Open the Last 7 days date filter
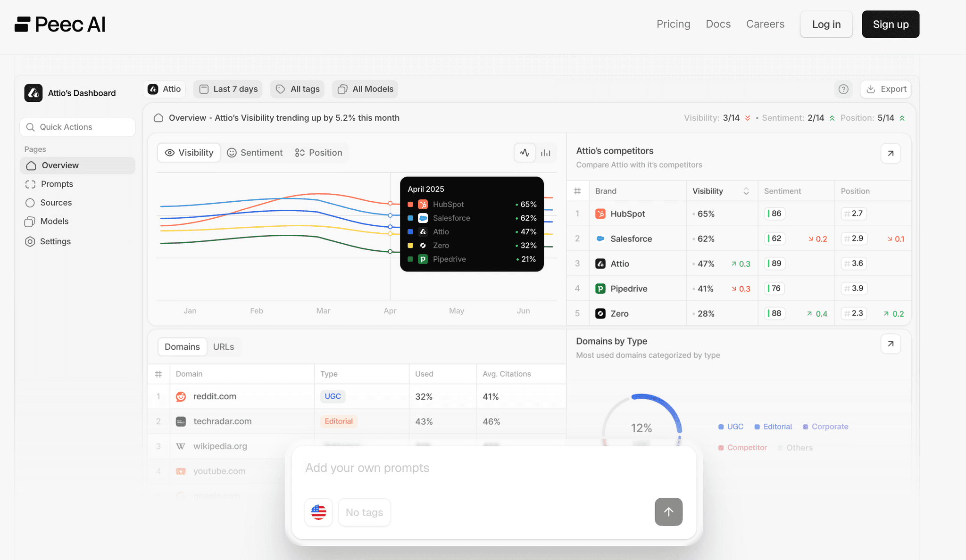 pos(228,89)
